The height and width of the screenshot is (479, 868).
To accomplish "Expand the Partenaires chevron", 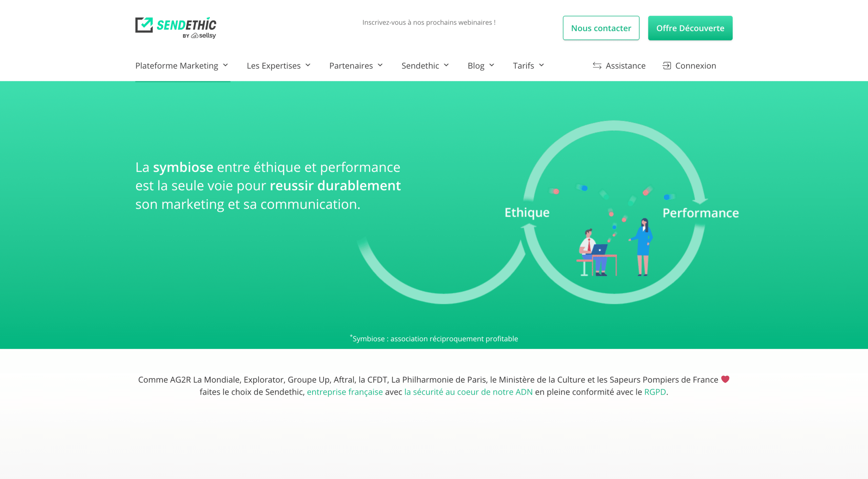I will point(380,65).
